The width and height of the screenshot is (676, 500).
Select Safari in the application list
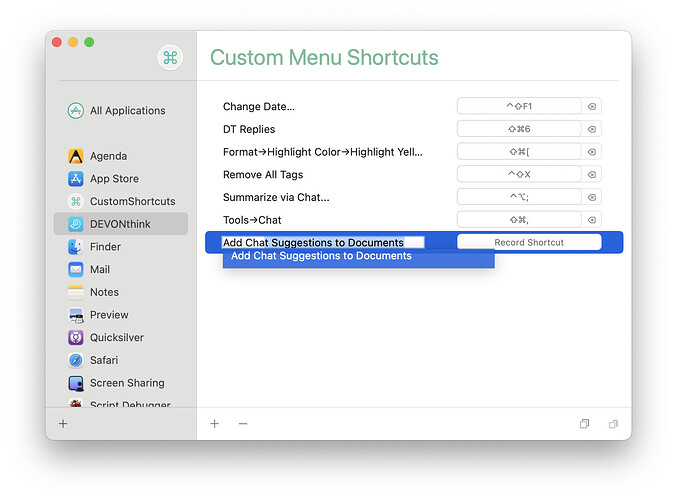click(x=103, y=360)
